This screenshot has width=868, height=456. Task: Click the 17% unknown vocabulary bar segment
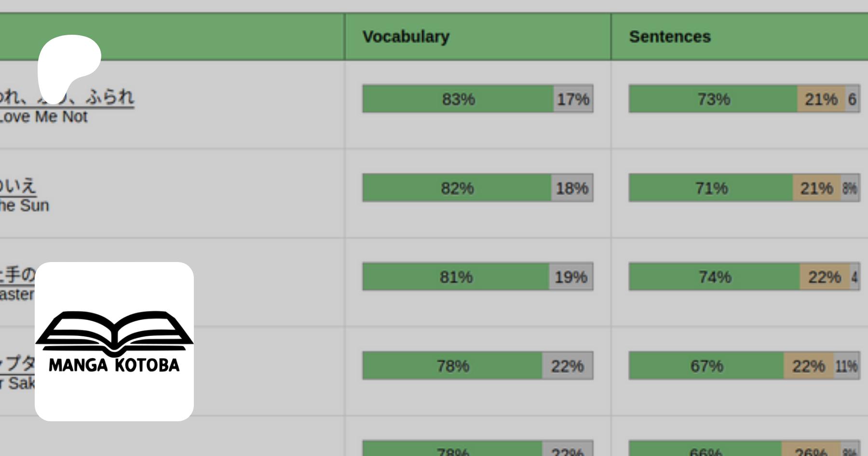tap(573, 99)
